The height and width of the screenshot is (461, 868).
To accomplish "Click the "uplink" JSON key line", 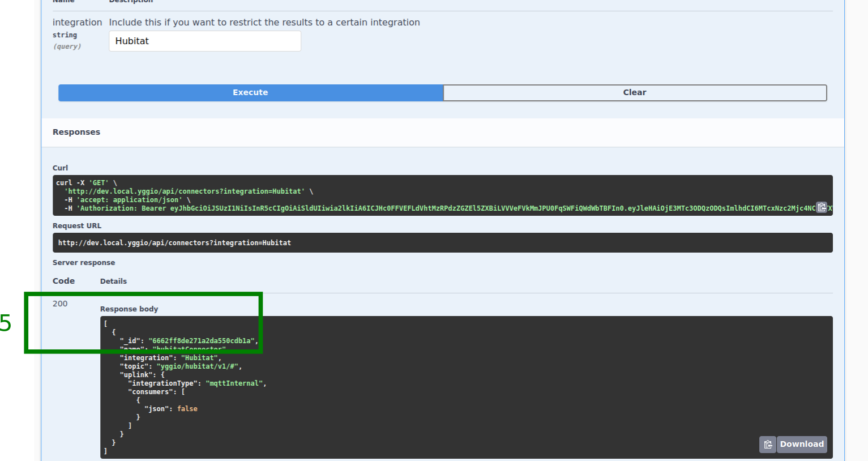I will click(142, 375).
